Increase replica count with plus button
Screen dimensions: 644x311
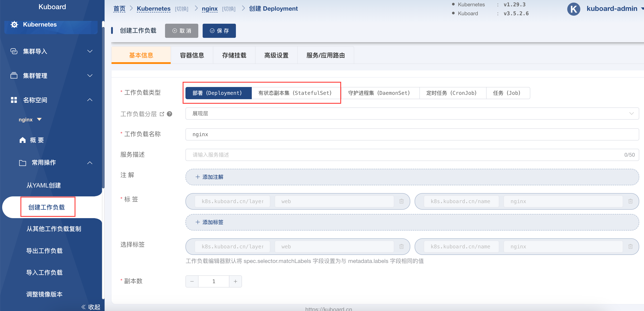tap(235, 281)
